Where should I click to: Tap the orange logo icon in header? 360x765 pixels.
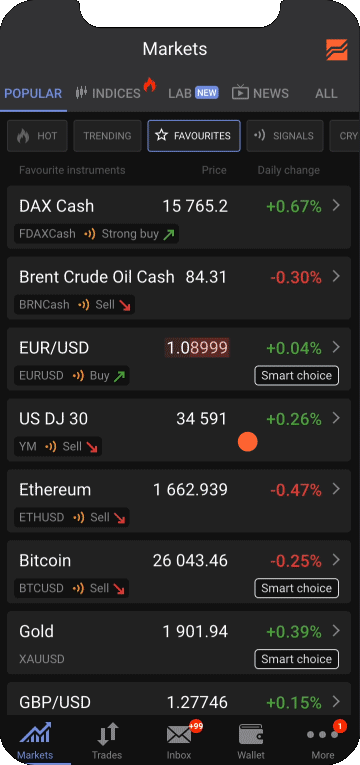coord(337,50)
